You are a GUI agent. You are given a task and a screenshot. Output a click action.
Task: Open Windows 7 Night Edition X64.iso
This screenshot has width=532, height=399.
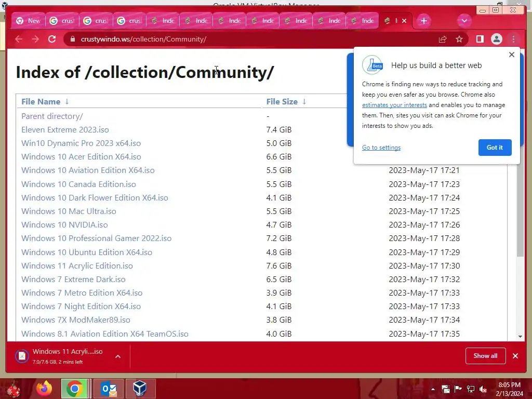(81, 307)
